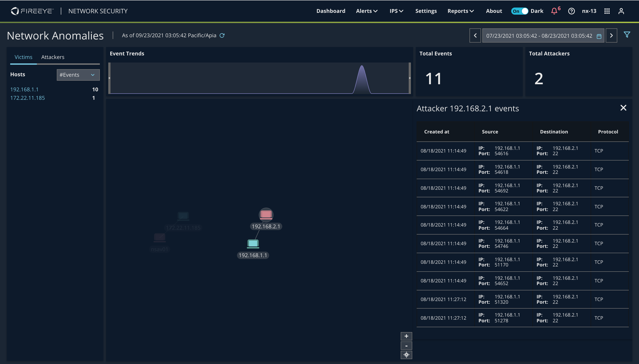Open the help question mark icon
Image resolution: width=639 pixels, height=364 pixels.
pyautogui.click(x=572, y=11)
